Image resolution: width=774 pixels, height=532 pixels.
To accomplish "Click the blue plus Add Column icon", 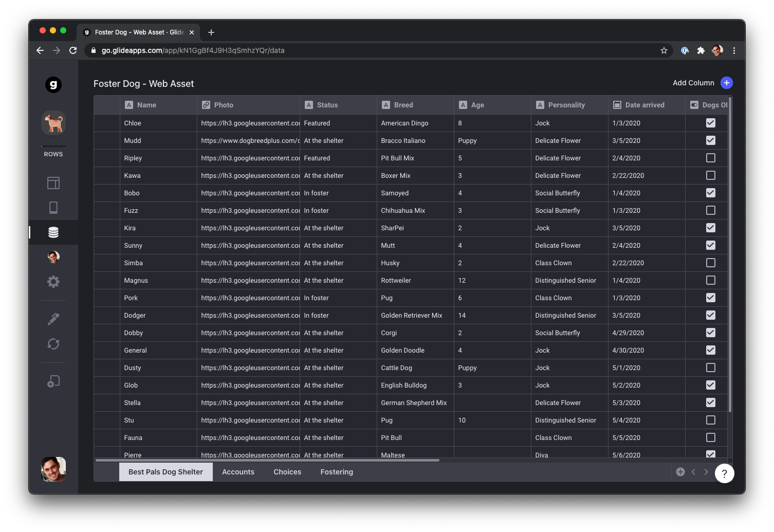I will pyautogui.click(x=727, y=83).
